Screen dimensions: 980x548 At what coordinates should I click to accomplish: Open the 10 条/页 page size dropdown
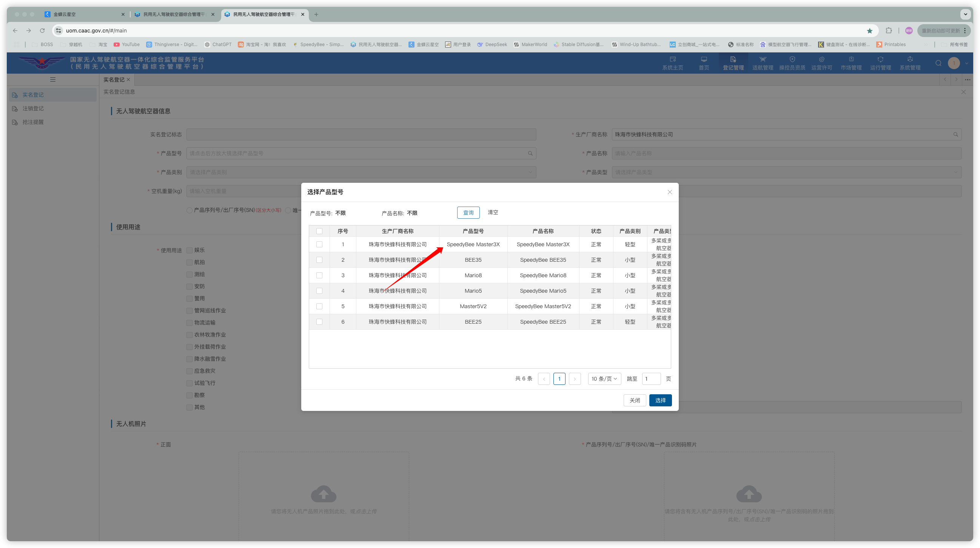coord(604,379)
